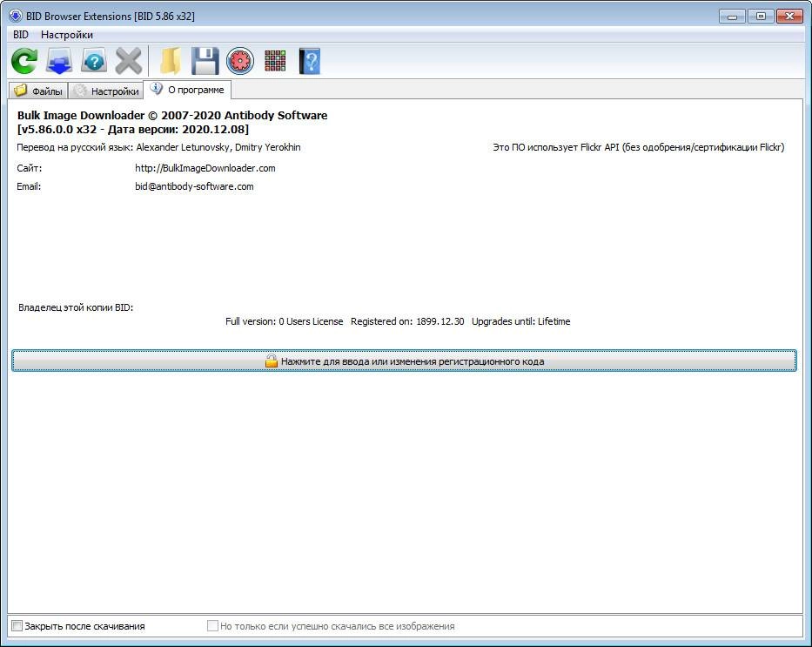Image resolution: width=812 pixels, height=647 pixels.
Task: Click the Flickr API notice text
Action: pyautogui.click(x=639, y=147)
